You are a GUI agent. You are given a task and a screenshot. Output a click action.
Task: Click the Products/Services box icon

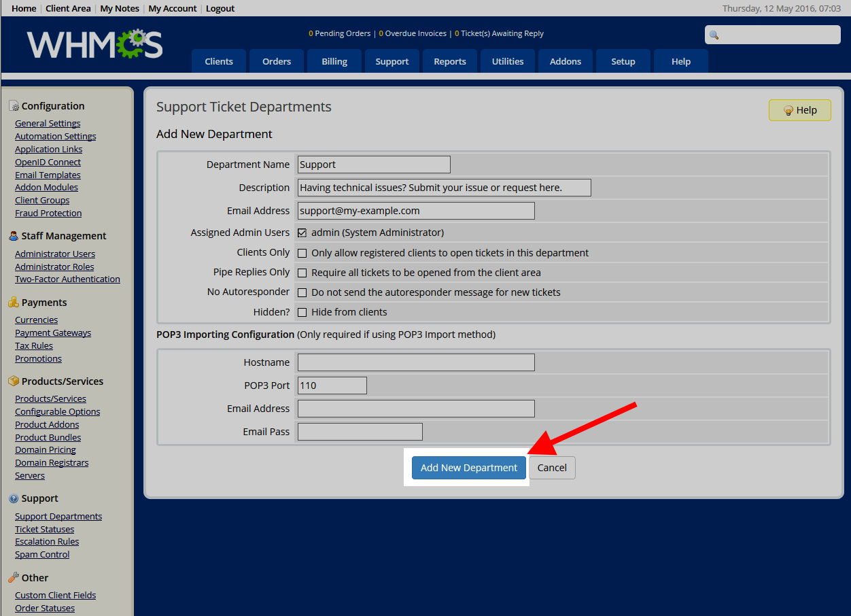pyautogui.click(x=14, y=381)
